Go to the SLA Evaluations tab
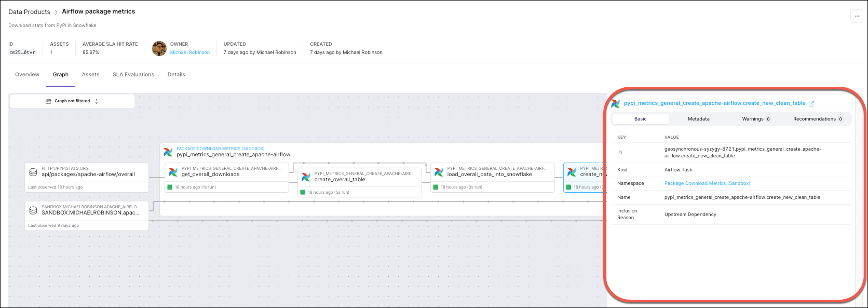The height and width of the screenshot is (308, 868). [x=133, y=75]
